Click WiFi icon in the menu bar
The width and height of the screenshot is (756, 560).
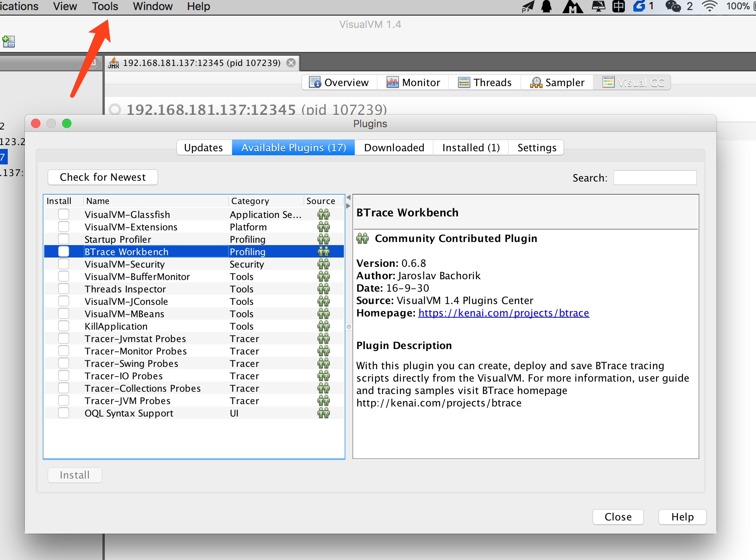click(709, 6)
